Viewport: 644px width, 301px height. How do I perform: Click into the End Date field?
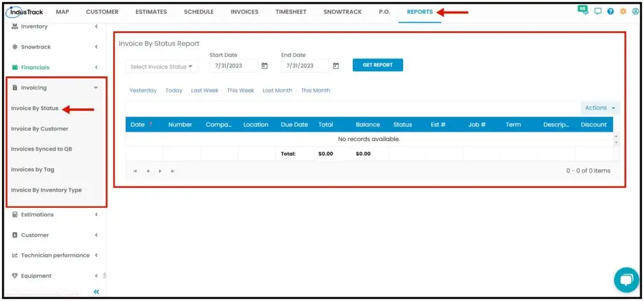click(305, 65)
